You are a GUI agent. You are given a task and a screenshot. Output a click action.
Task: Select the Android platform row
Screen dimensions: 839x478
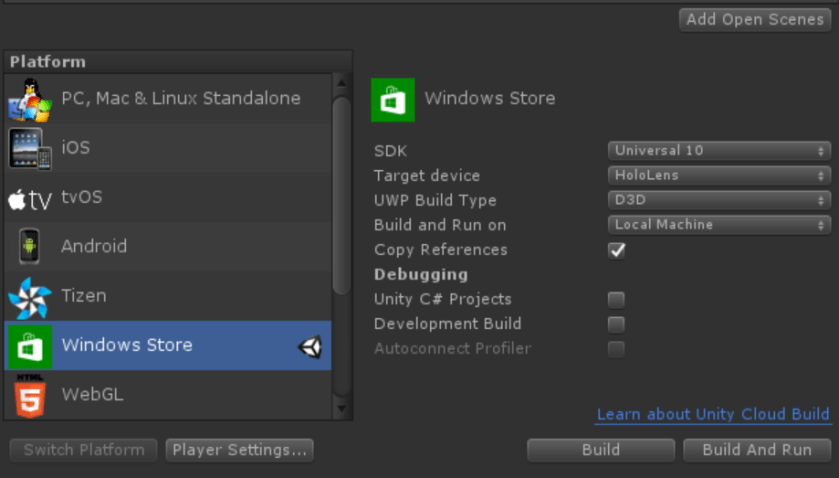click(x=168, y=247)
